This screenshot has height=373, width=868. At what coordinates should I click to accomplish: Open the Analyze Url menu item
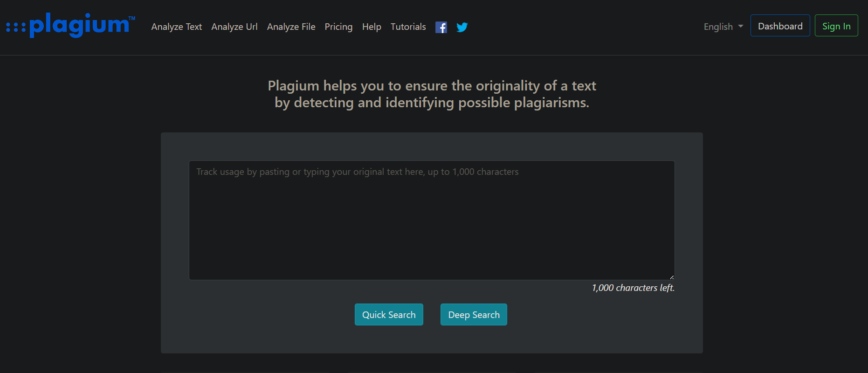pyautogui.click(x=234, y=27)
